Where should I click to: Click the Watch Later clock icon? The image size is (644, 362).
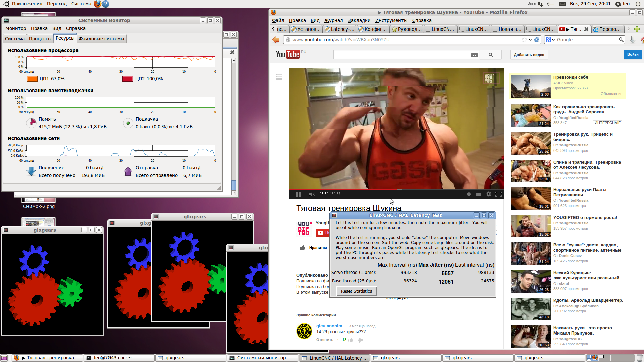coord(469,194)
